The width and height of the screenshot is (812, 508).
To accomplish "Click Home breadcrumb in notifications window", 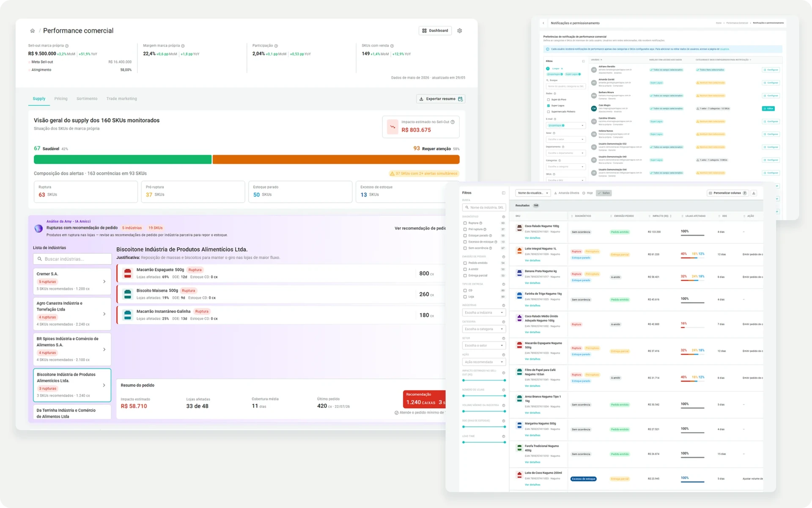I will 719,23.
